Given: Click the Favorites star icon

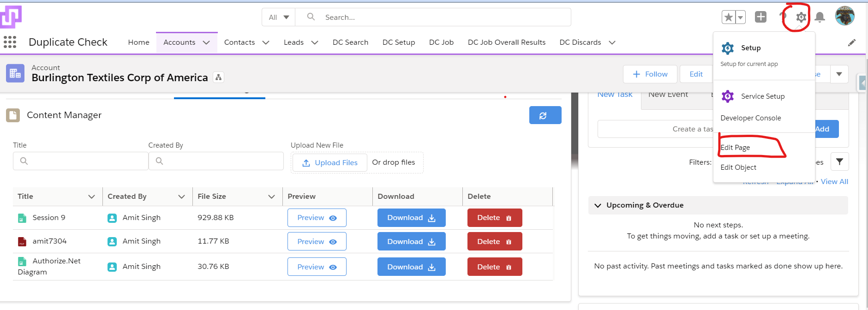Looking at the screenshot, I should [728, 18].
